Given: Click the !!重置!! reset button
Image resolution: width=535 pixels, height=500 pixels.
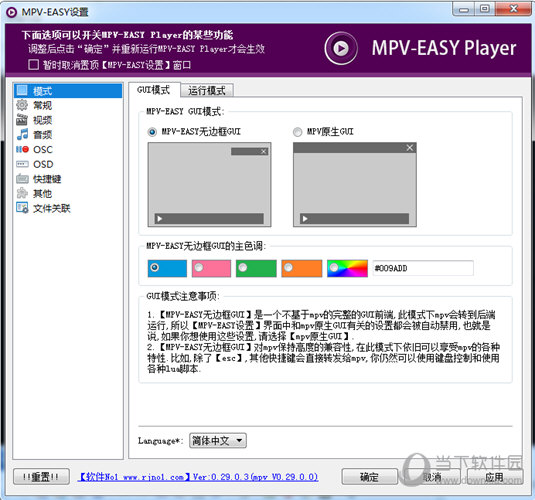Looking at the screenshot, I should coord(41,476).
